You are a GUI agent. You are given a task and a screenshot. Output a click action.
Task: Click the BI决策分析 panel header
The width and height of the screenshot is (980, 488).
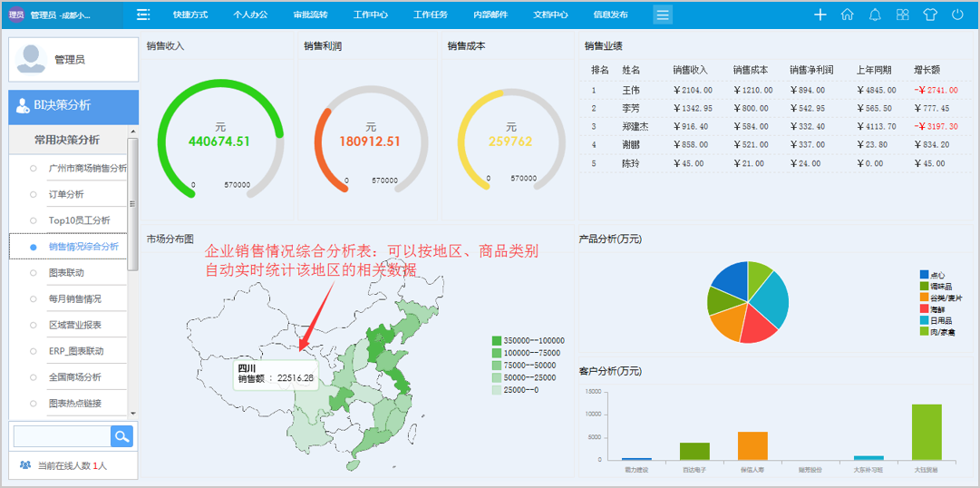click(73, 107)
